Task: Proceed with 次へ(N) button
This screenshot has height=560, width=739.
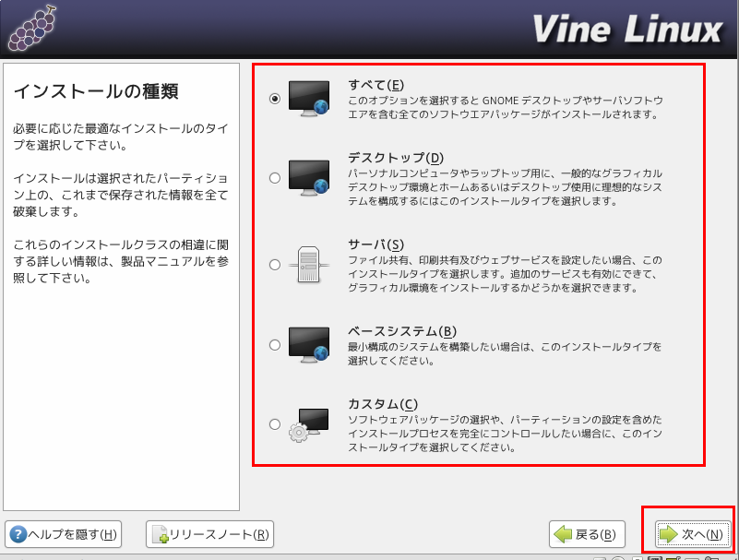Action: [692, 534]
